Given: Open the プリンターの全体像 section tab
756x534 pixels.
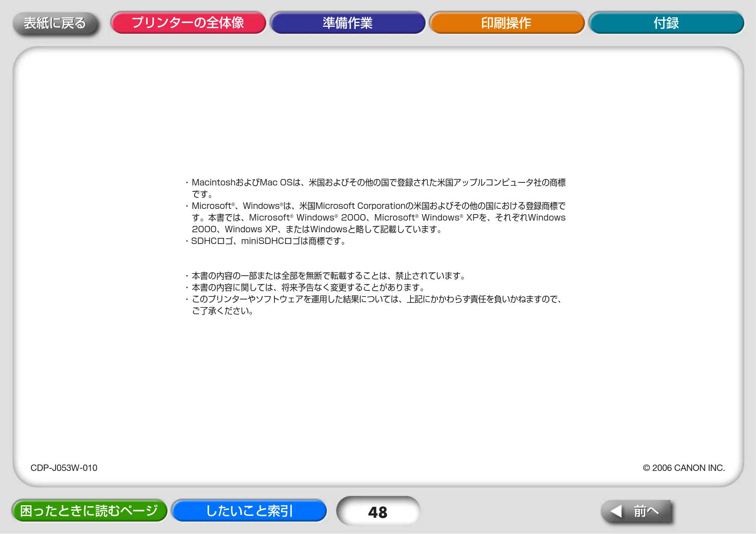Looking at the screenshot, I should [x=188, y=23].
